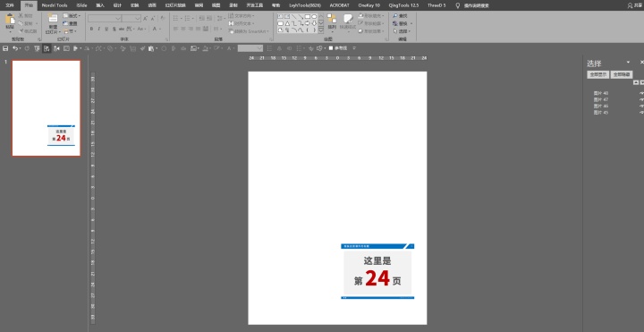Switch to the ACROBAT tab
Screen dimensions: 644x332
(x=339, y=5)
